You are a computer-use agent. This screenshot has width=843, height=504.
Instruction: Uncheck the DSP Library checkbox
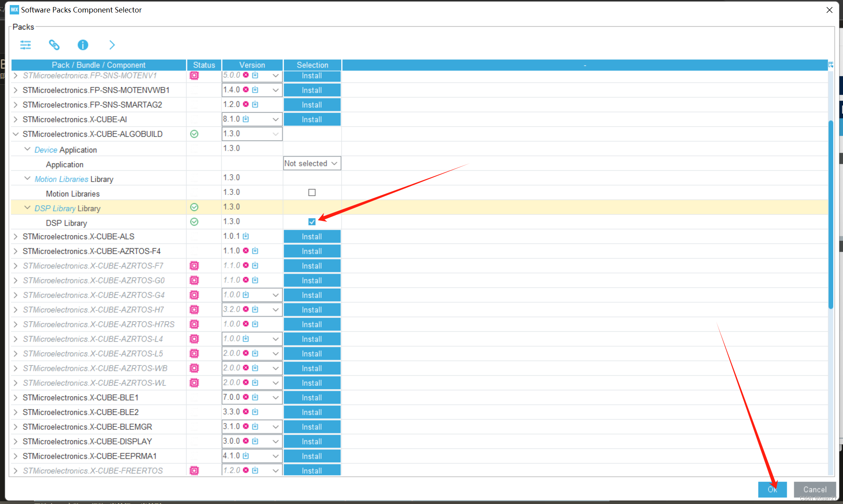tap(312, 222)
